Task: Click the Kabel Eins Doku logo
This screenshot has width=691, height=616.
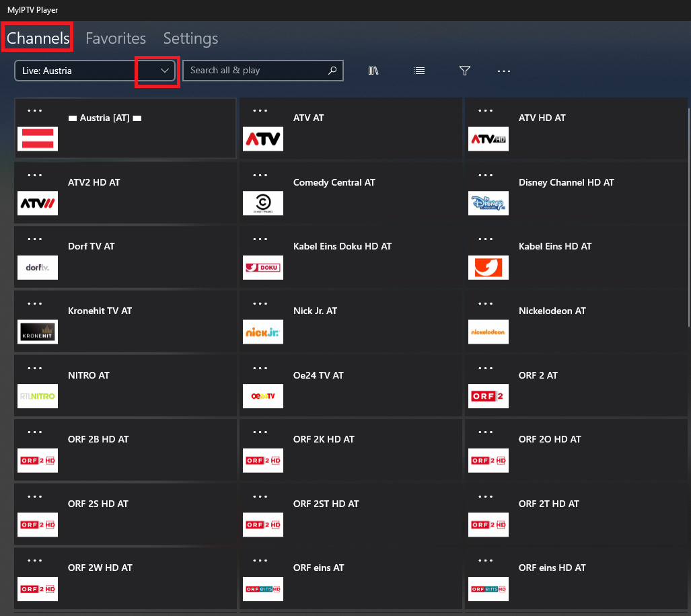Action: [x=263, y=267]
